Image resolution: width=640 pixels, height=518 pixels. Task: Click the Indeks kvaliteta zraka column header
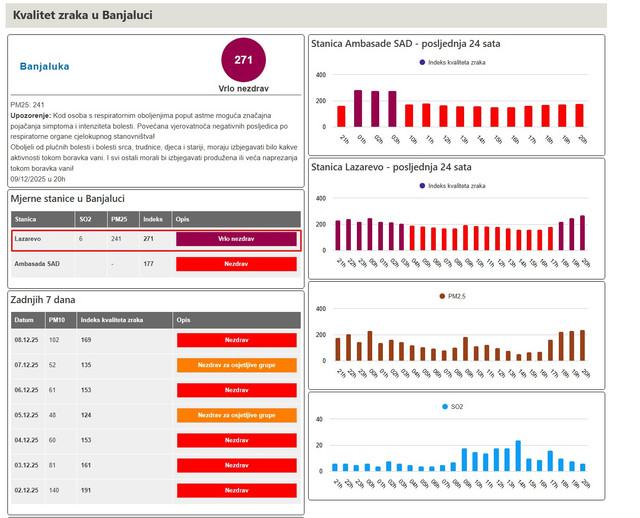(124, 320)
